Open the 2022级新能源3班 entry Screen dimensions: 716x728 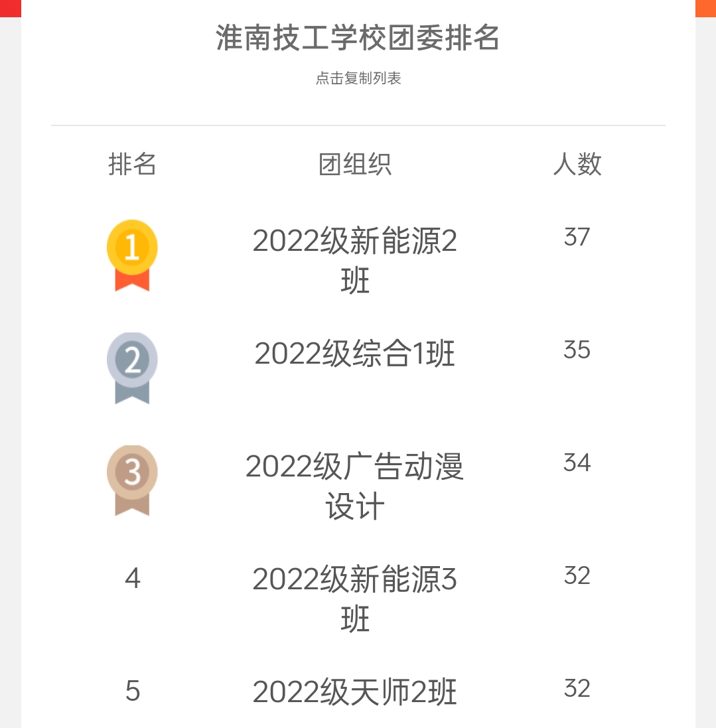pos(355,599)
